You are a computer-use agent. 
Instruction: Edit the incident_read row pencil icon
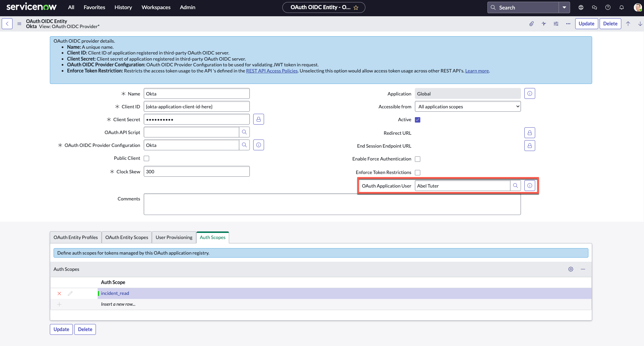coord(70,294)
